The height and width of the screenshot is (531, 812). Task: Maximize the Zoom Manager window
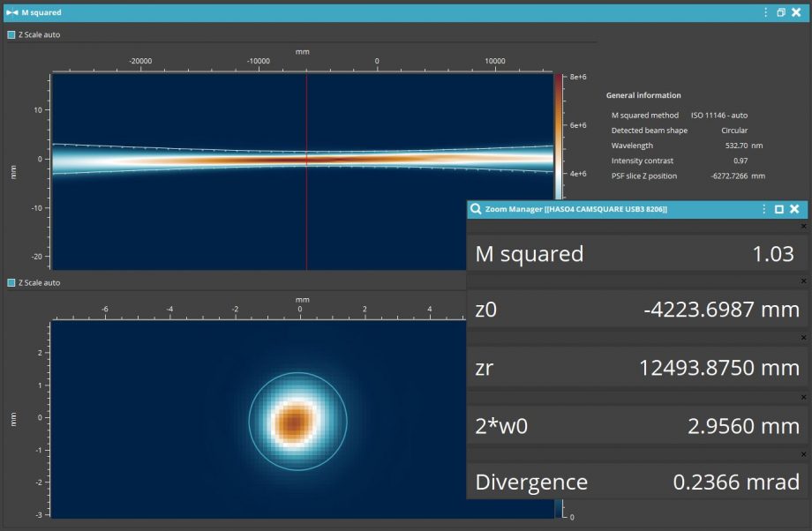778,209
